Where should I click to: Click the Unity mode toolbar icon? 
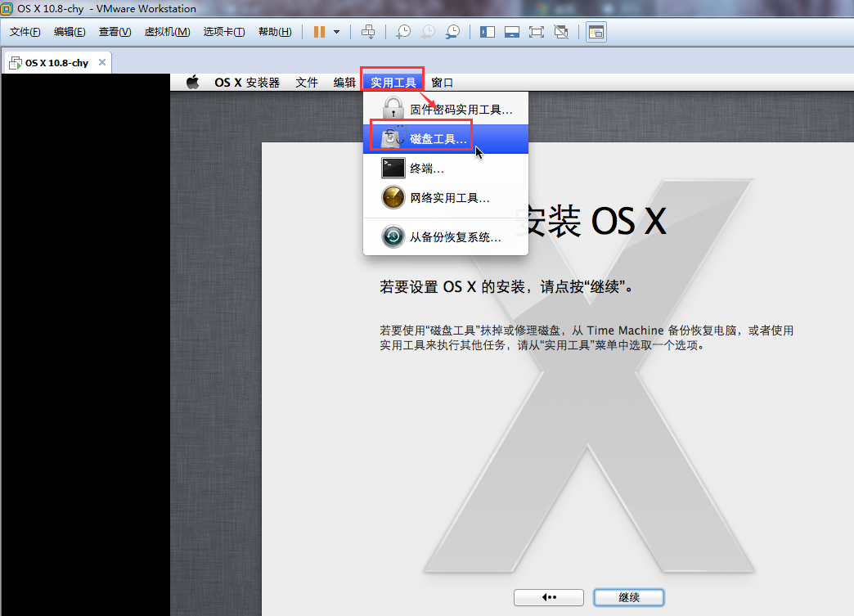click(561, 32)
